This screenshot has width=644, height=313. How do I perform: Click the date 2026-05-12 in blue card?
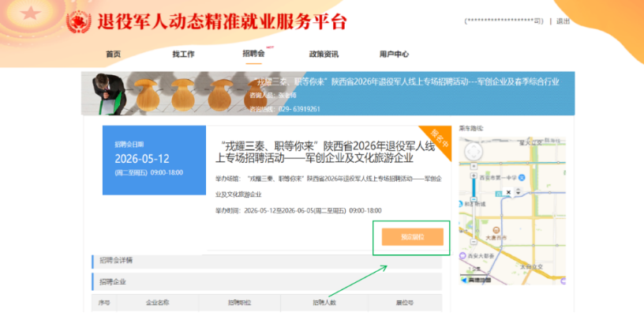142,159
